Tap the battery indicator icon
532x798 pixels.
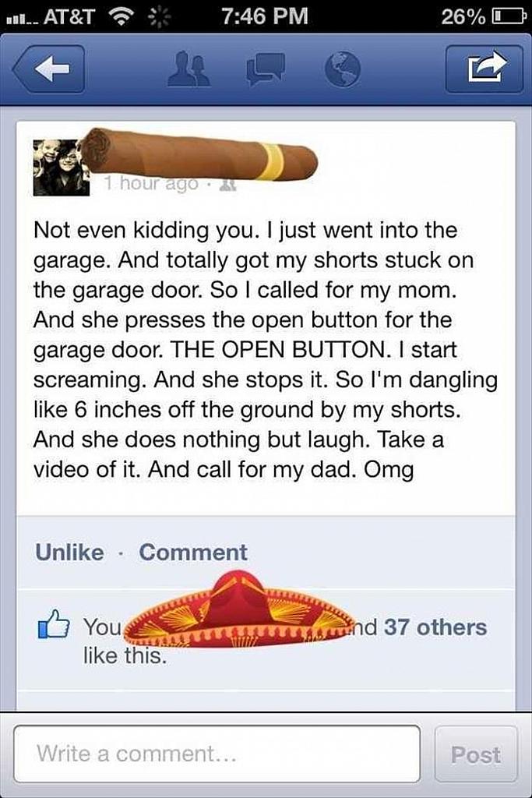tap(508, 17)
